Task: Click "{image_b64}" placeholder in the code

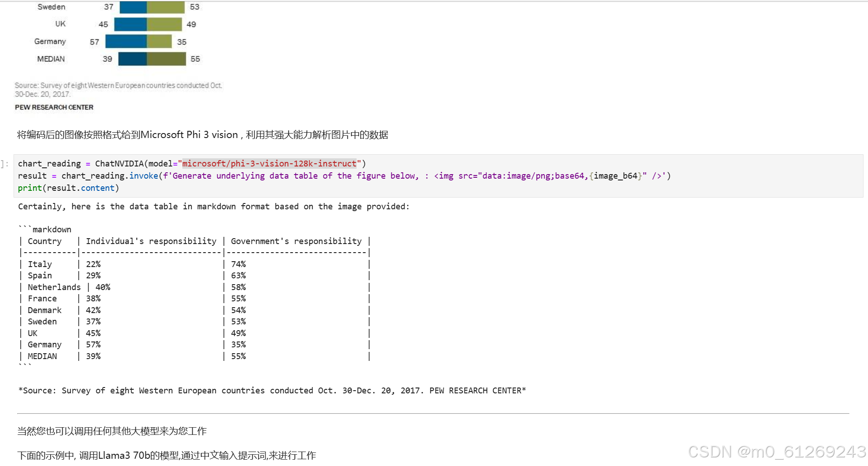Action: pos(616,176)
